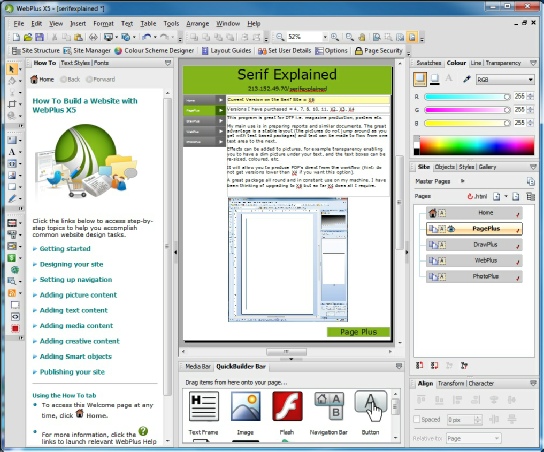Select the Pointer tool

pos(11,69)
